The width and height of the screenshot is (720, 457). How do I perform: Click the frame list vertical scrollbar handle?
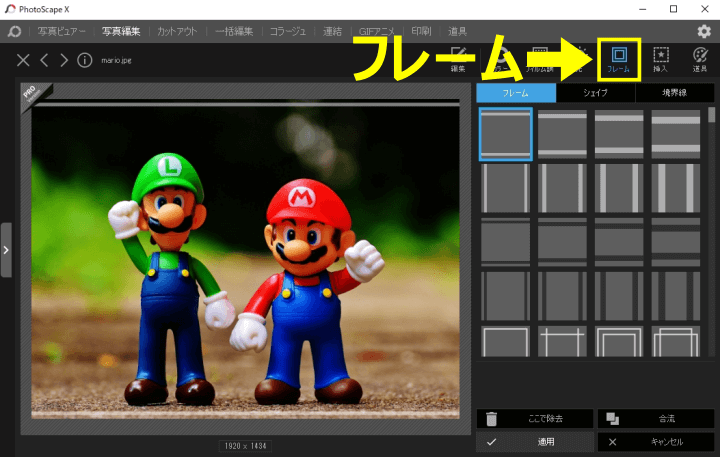[x=712, y=115]
